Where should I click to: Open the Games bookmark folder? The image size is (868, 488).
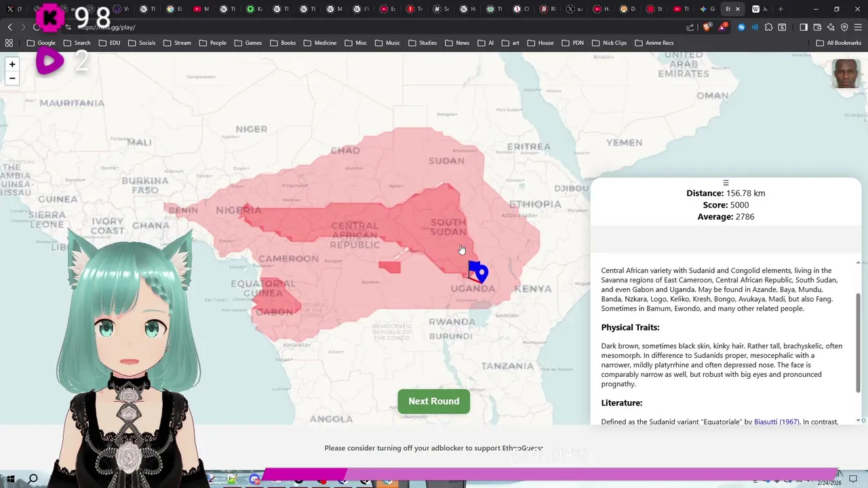248,43
